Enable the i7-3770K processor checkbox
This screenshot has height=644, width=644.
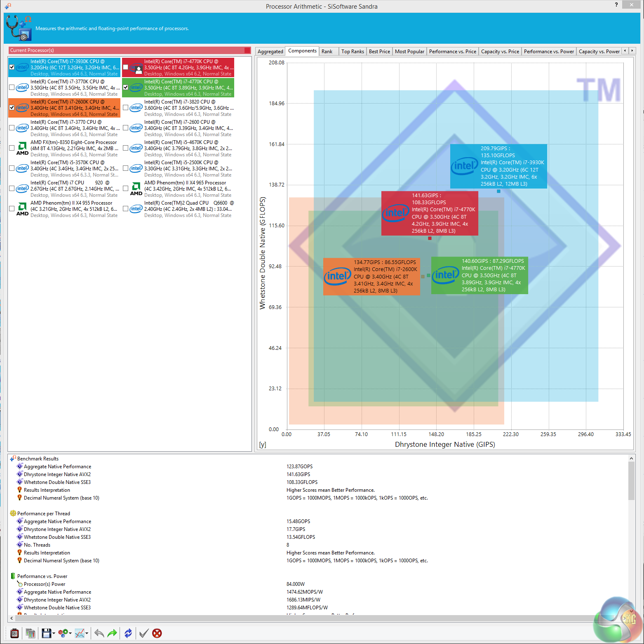[12, 87]
